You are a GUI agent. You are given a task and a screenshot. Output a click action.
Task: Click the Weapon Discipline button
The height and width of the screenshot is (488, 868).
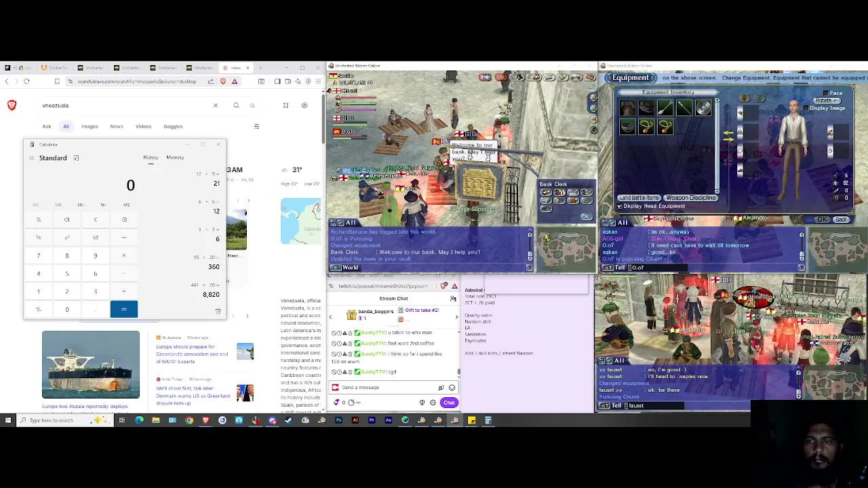point(691,198)
